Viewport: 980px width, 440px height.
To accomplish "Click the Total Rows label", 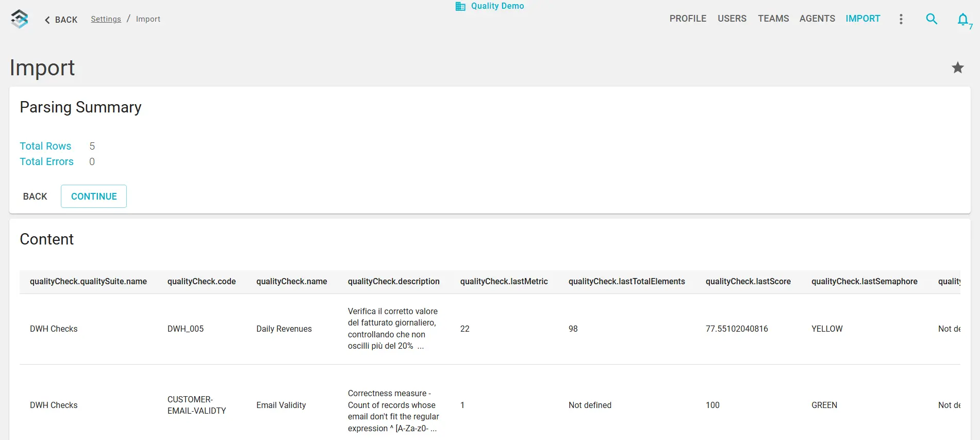I will pos(45,146).
